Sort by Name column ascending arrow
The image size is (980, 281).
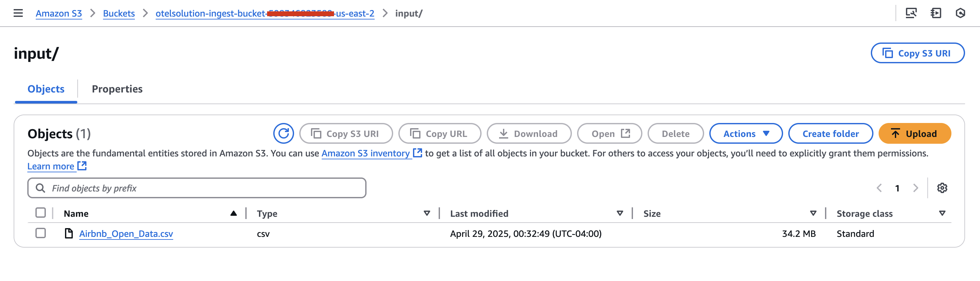pyautogui.click(x=234, y=214)
